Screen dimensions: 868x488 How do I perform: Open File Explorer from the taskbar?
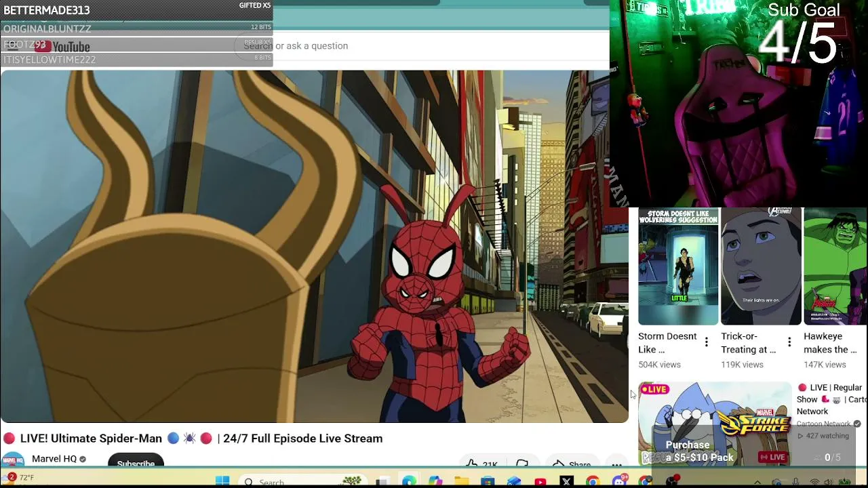pyautogui.click(x=461, y=481)
